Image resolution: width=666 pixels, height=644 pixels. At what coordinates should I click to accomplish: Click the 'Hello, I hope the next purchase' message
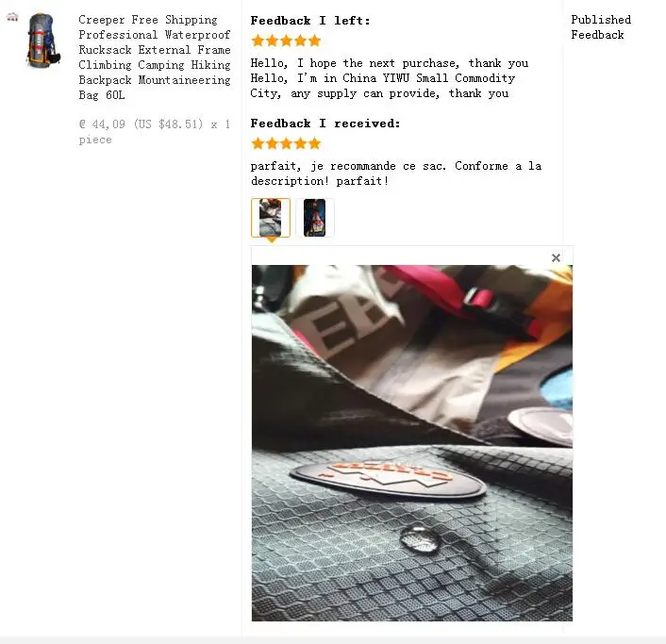(390, 63)
